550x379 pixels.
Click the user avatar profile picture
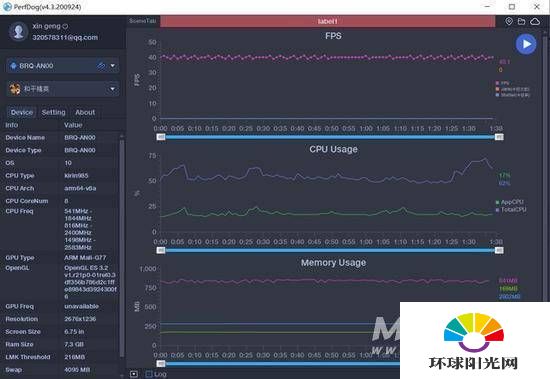[18, 32]
